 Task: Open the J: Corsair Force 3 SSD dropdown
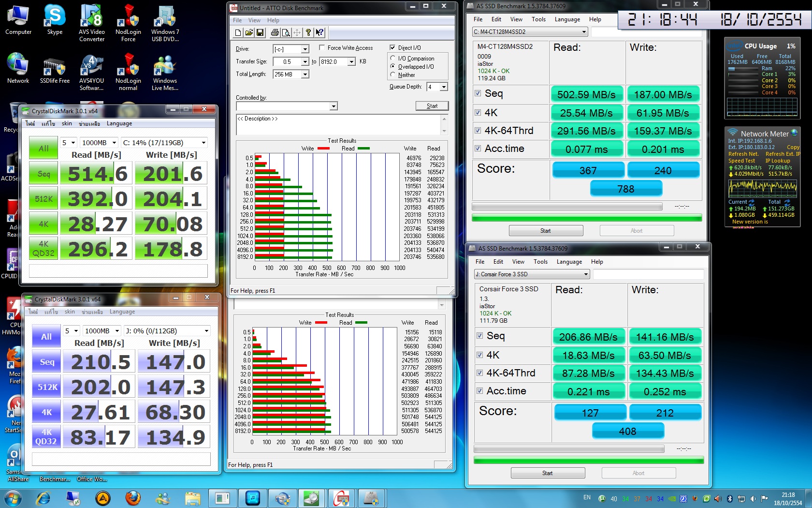tap(532, 274)
